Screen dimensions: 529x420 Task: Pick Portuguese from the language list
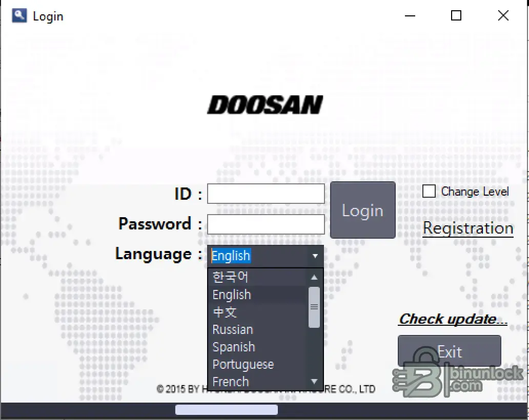(257, 364)
